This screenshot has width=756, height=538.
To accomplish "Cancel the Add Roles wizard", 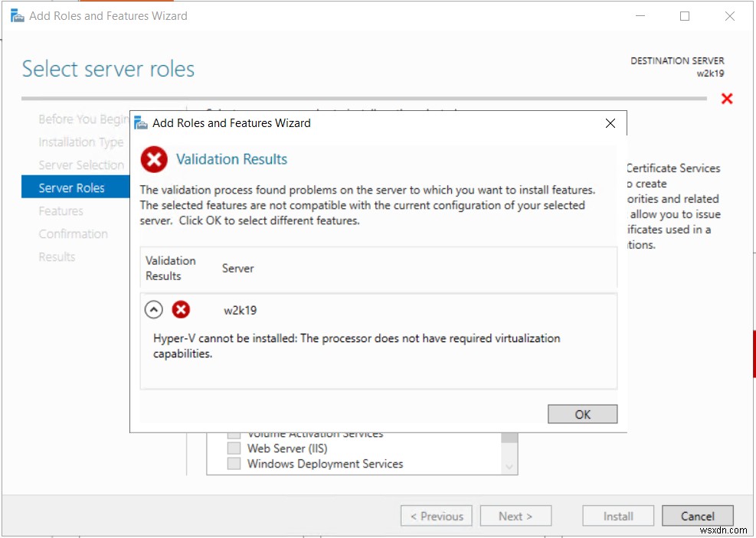I will coord(697,515).
